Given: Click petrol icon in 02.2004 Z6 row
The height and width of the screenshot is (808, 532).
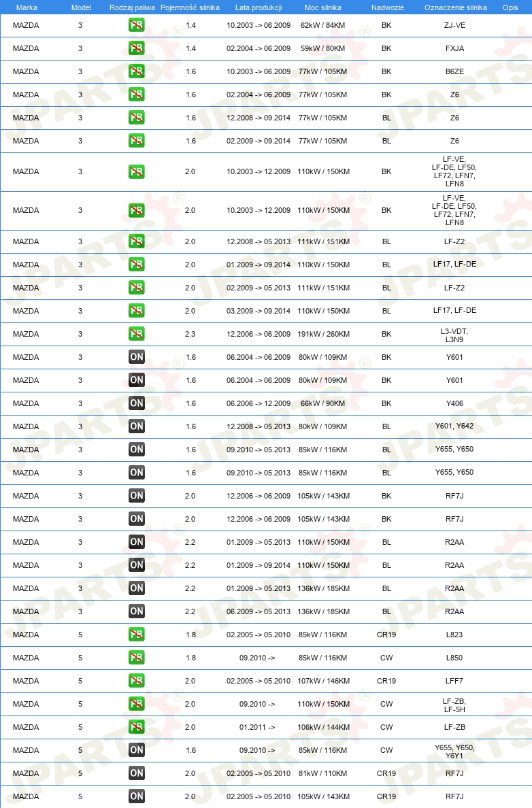Looking at the screenshot, I should click(x=137, y=95).
